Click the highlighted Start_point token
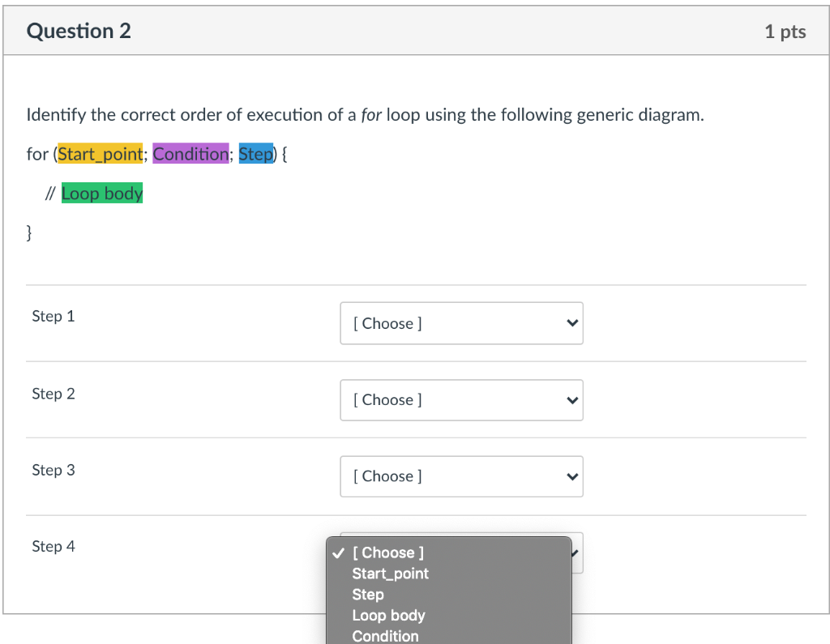The height and width of the screenshot is (644, 830). 101,154
